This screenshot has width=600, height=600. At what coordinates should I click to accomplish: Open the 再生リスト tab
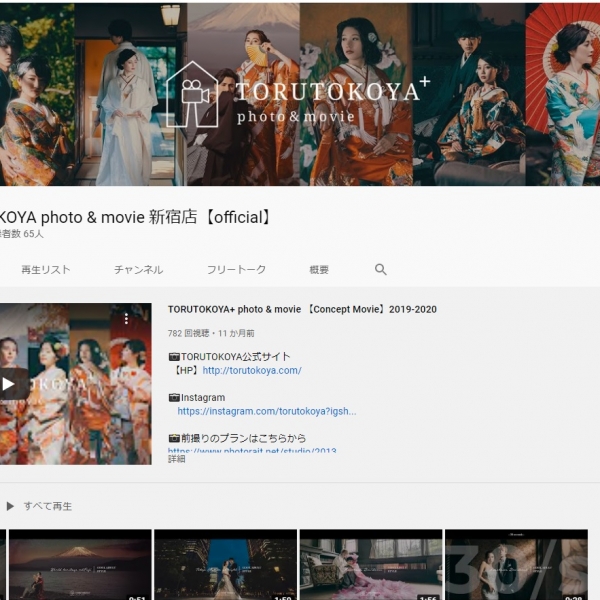(x=46, y=270)
